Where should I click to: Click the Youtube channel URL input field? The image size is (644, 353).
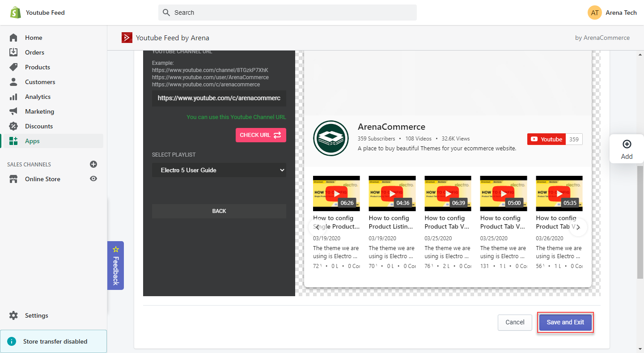219,98
